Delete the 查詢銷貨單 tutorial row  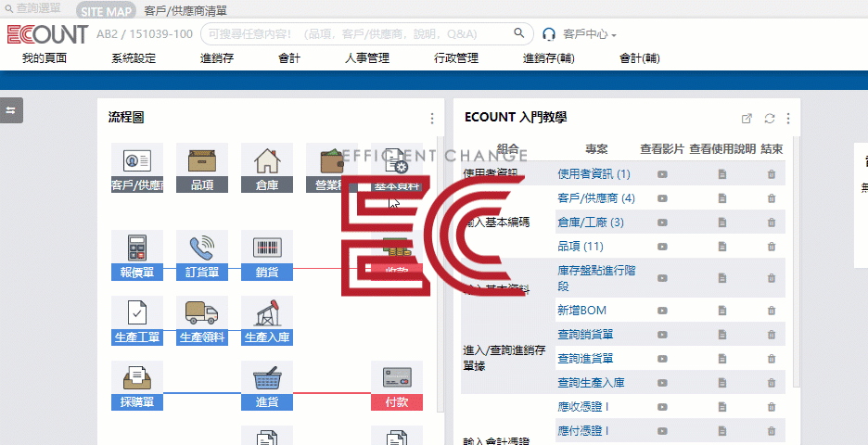point(772,335)
